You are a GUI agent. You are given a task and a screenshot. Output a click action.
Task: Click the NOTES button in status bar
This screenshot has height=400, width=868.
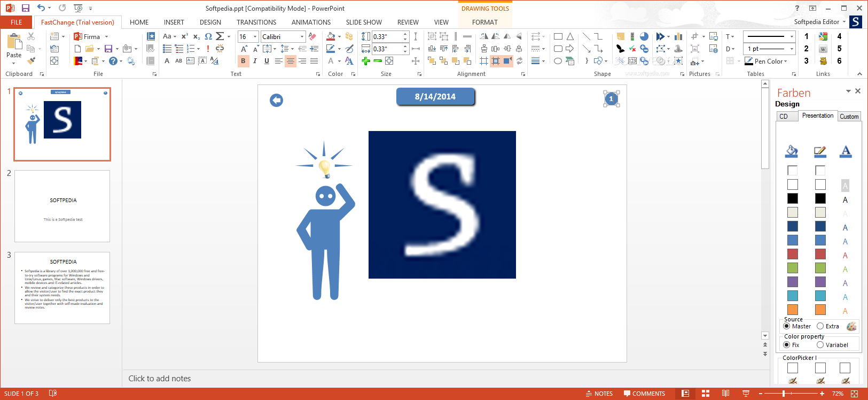click(599, 394)
